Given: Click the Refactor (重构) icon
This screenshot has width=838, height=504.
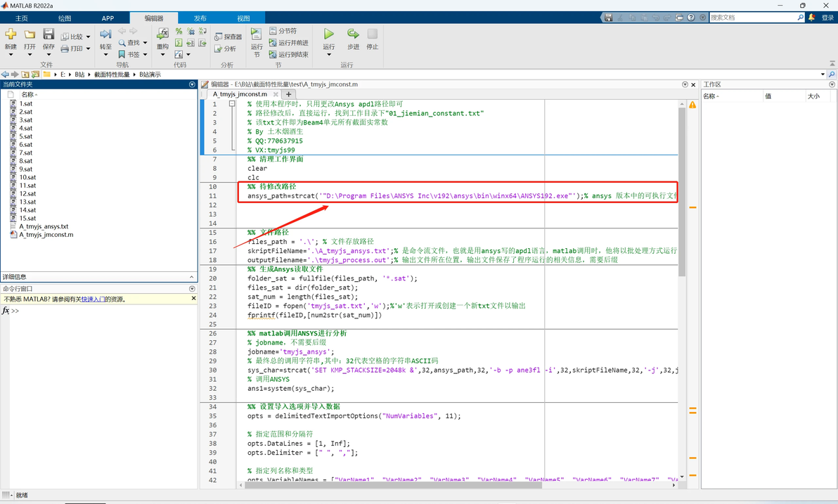Looking at the screenshot, I should [162, 34].
